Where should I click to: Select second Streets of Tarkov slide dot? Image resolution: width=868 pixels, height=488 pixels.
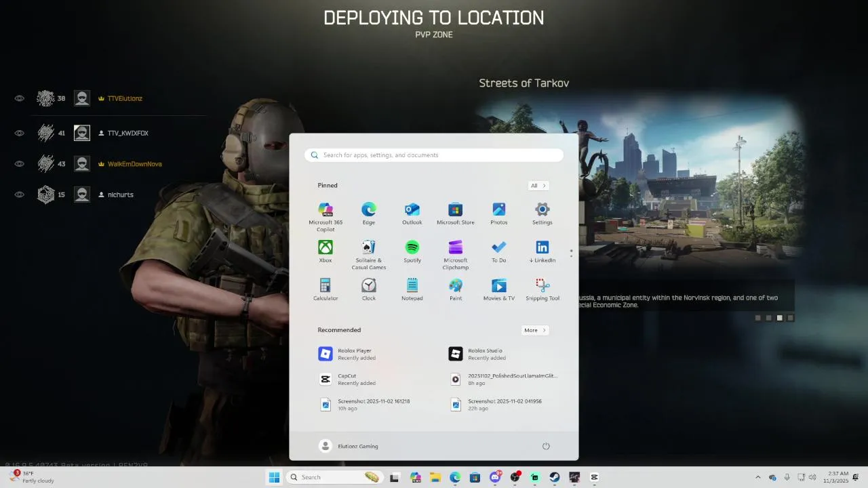(768, 317)
